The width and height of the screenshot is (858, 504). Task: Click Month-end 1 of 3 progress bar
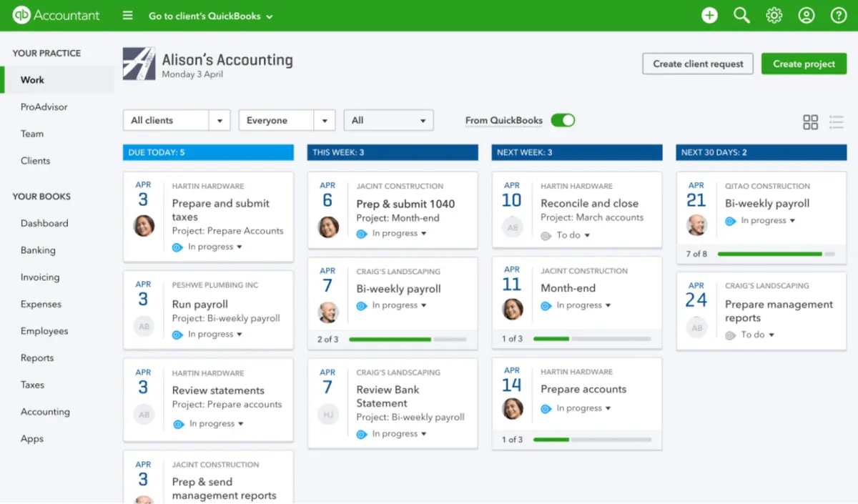coord(592,339)
